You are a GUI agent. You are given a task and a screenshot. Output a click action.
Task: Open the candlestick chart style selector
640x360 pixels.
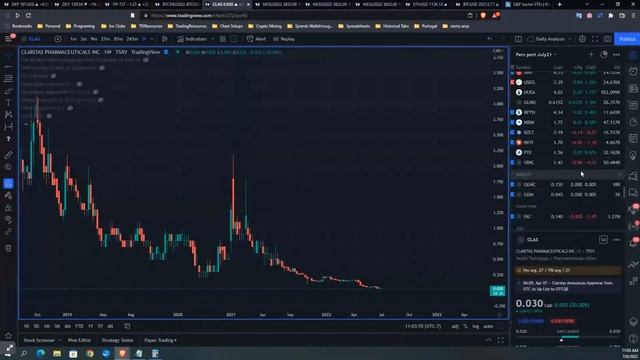click(x=164, y=39)
